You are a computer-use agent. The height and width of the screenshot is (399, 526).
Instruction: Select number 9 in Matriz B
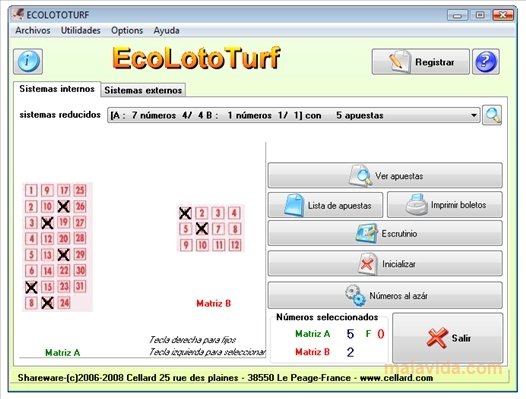(x=186, y=245)
